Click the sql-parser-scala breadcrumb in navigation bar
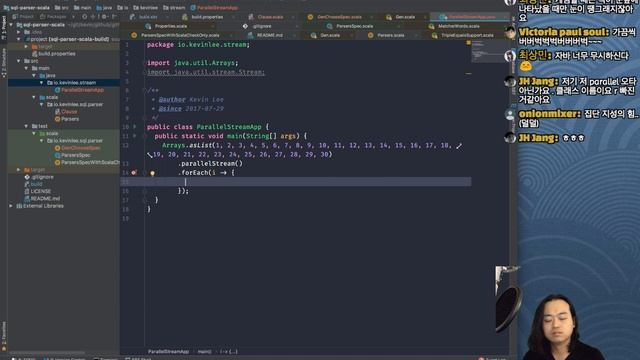The width and height of the screenshot is (640, 360). pos(27,7)
